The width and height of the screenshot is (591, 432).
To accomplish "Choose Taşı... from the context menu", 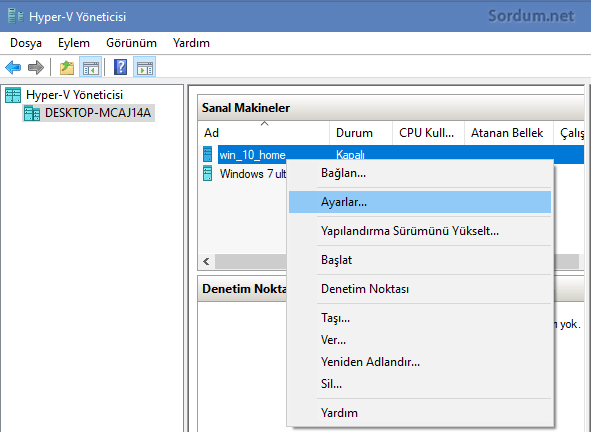I will (x=420, y=318).
